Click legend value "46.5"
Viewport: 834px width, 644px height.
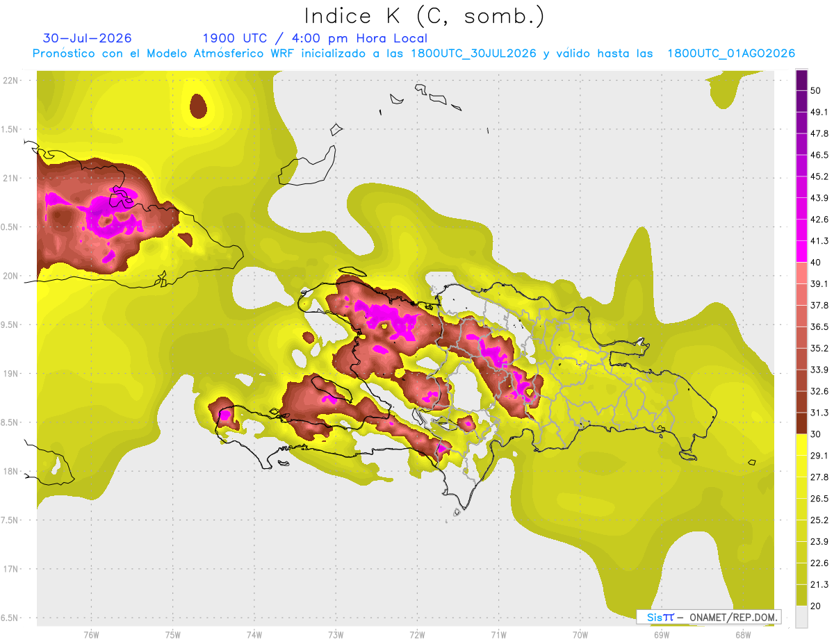tap(819, 155)
